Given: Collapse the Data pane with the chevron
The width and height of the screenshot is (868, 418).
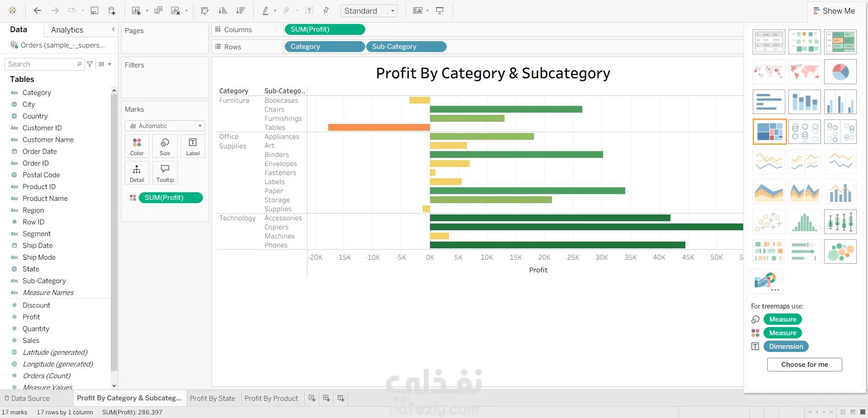Looking at the screenshot, I should (x=113, y=29).
